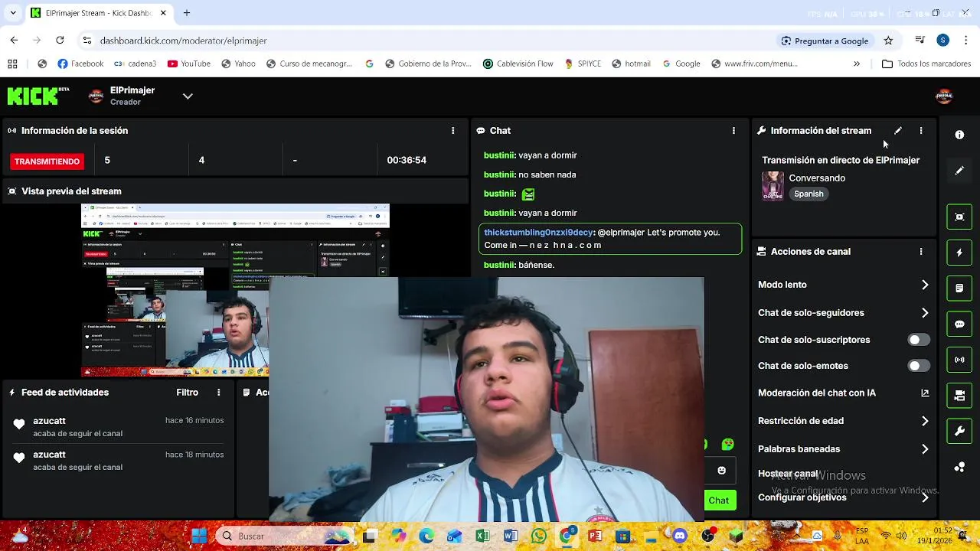Open OBS Studio from the taskbar
The width and height of the screenshot is (980, 551).
tap(708, 536)
